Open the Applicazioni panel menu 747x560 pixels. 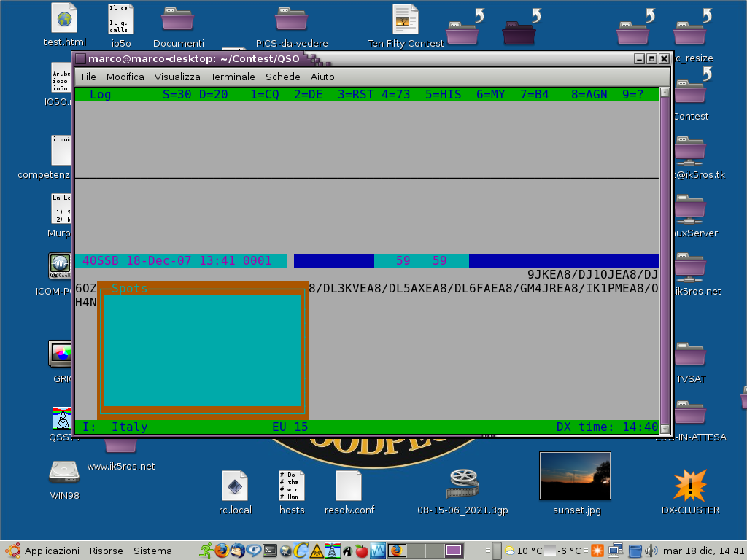click(52, 551)
